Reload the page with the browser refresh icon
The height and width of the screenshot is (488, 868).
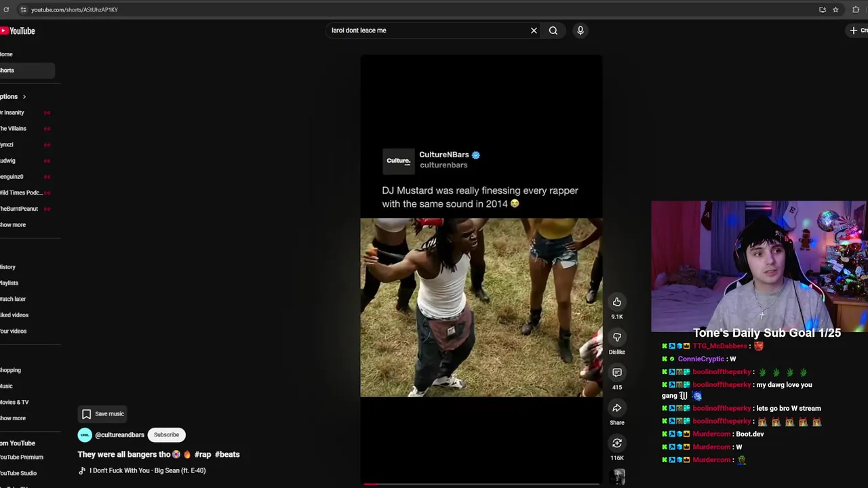(x=6, y=9)
